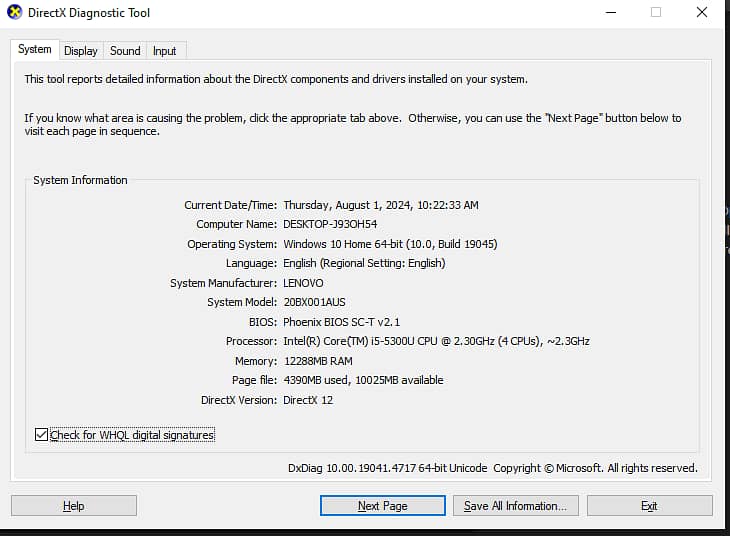Click Save All Information button
730x536 pixels.
(x=515, y=506)
